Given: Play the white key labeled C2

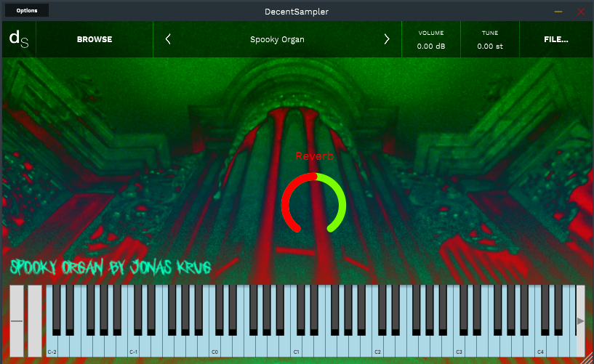Looking at the screenshot, I should tap(377, 347).
